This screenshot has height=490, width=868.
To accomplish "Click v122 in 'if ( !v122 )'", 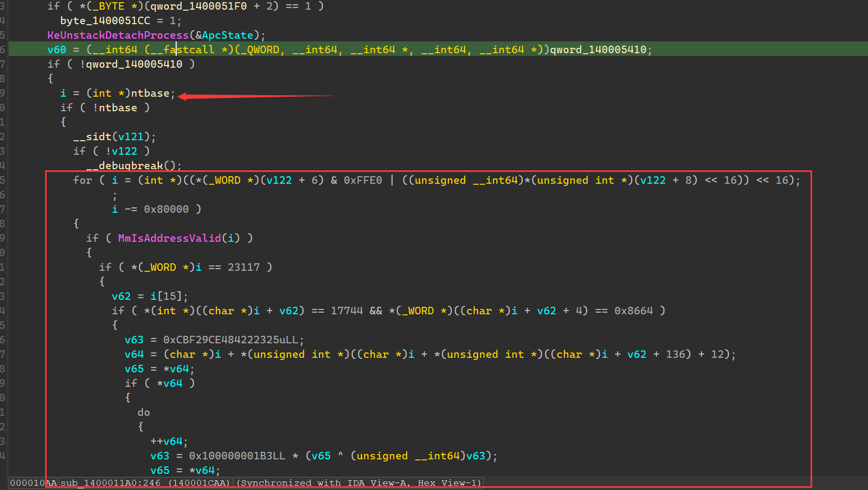I will [x=125, y=151].
